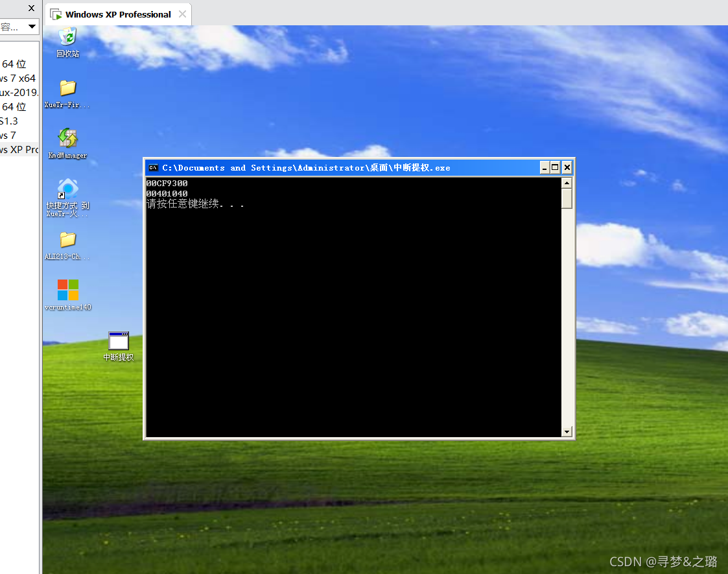The image size is (728, 574).
Task: Click the output line 00CF9300
Action: (x=167, y=184)
